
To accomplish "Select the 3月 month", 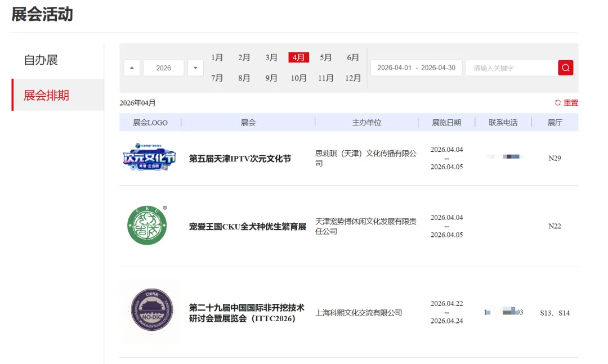I will click(x=271, y=57).
